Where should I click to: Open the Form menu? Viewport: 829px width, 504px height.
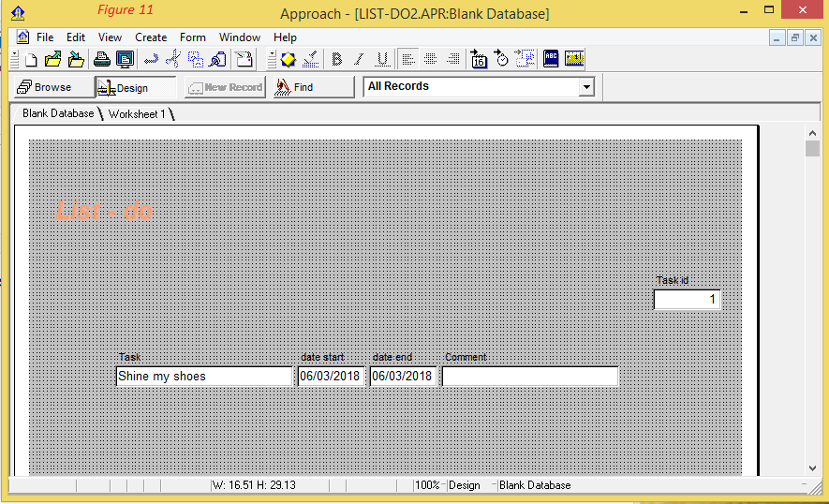pos(192,37)
